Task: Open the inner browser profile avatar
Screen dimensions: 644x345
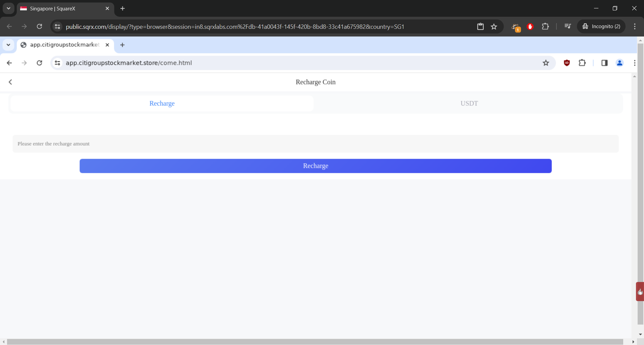Action: pyautogui.click(x=620, y=63)
